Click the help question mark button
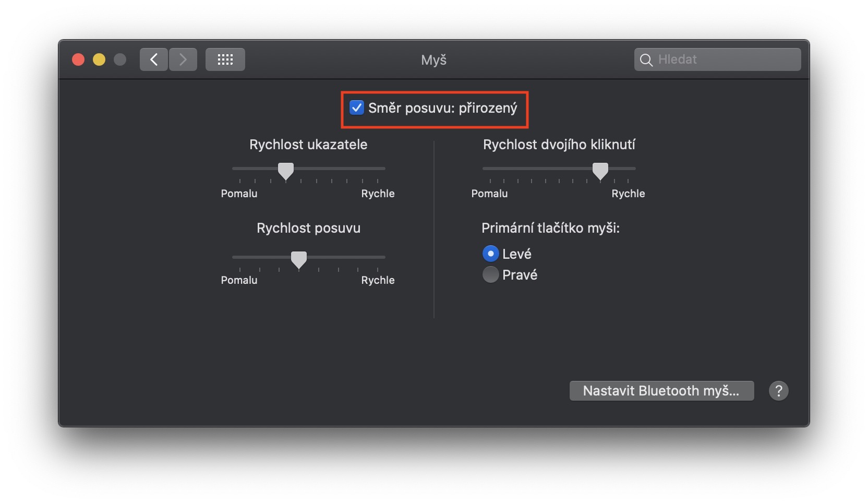Viewport: 868px width, 504px height. (x=778, y=391)
